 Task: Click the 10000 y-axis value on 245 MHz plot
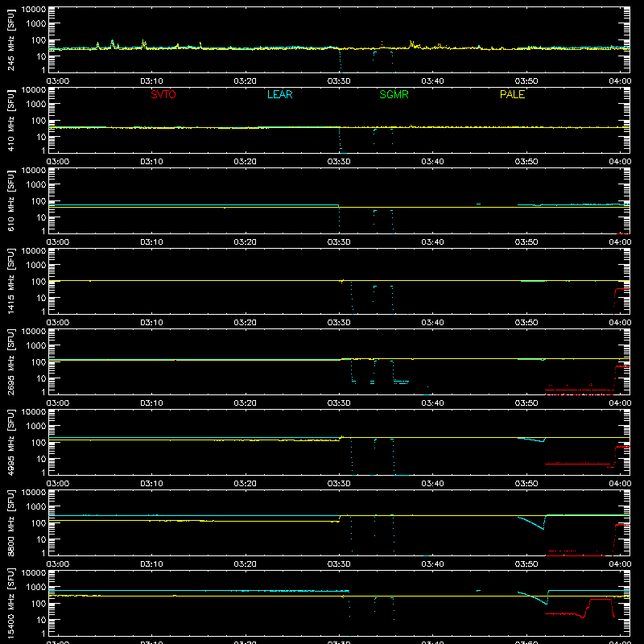(x=34, y=10)
